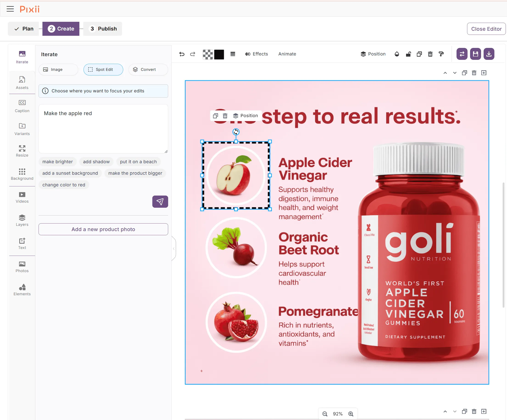Collapse the side panel with arrow handle
This screenshot has height=420, width=507.
point(174,249)
